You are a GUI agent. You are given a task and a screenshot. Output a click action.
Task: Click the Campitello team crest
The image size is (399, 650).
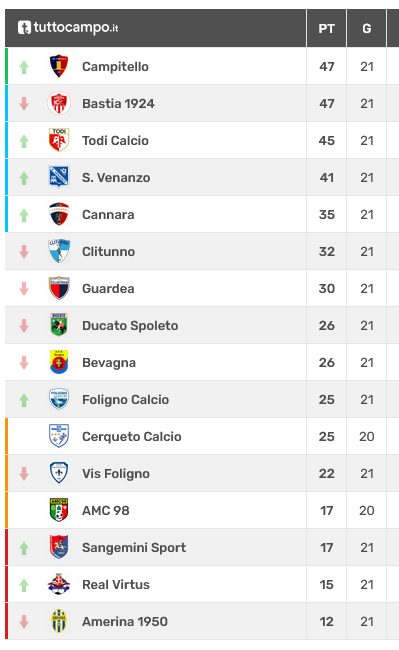[59, 66]
